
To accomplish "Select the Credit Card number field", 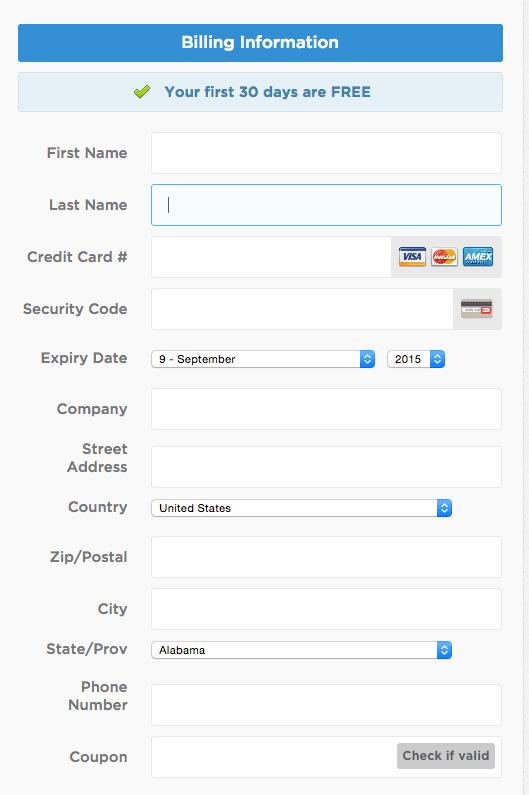I will tap(271, 257).
